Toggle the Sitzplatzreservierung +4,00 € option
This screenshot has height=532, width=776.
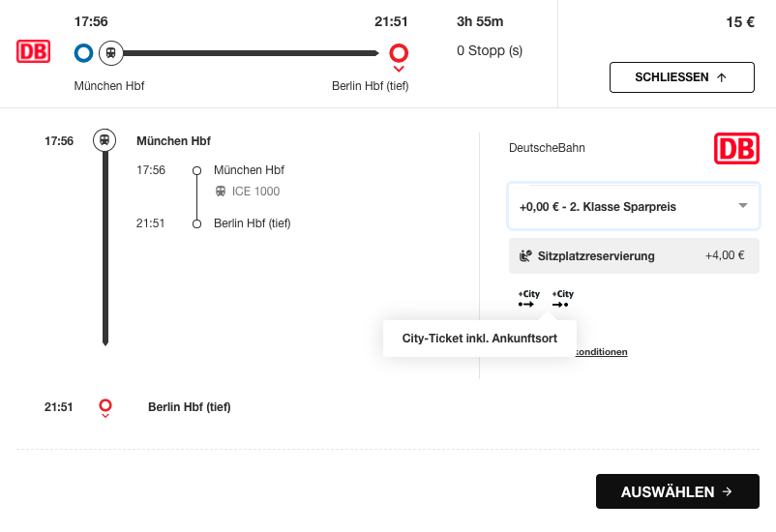pyautogui.click(x=634, y=256)
